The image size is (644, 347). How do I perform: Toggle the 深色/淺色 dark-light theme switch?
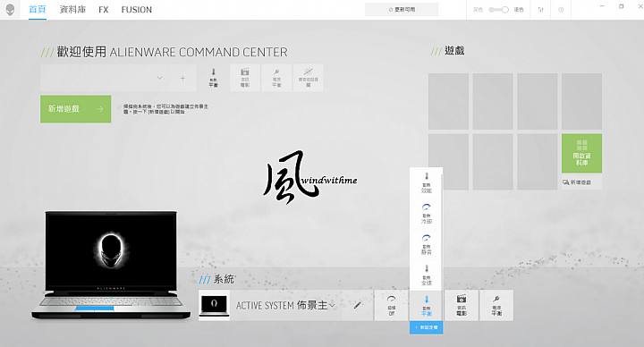[x=498, y=10]
